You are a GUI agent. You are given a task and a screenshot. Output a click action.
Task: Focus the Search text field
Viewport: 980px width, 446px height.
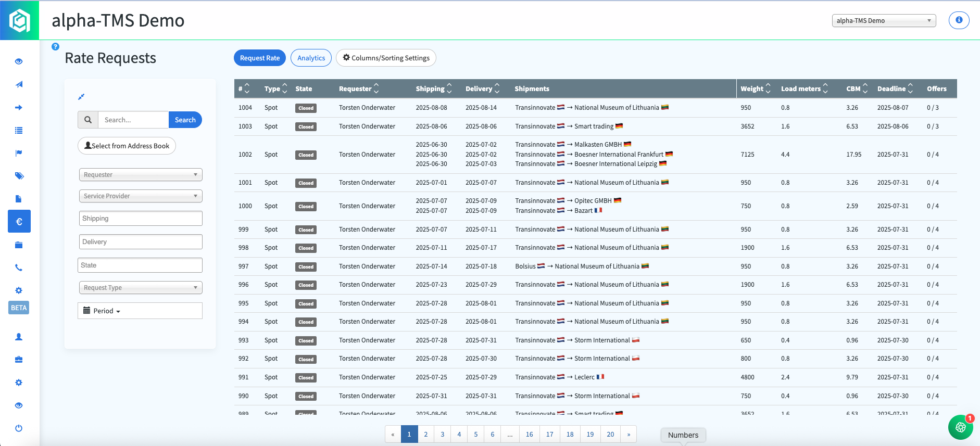click(133, 120)
